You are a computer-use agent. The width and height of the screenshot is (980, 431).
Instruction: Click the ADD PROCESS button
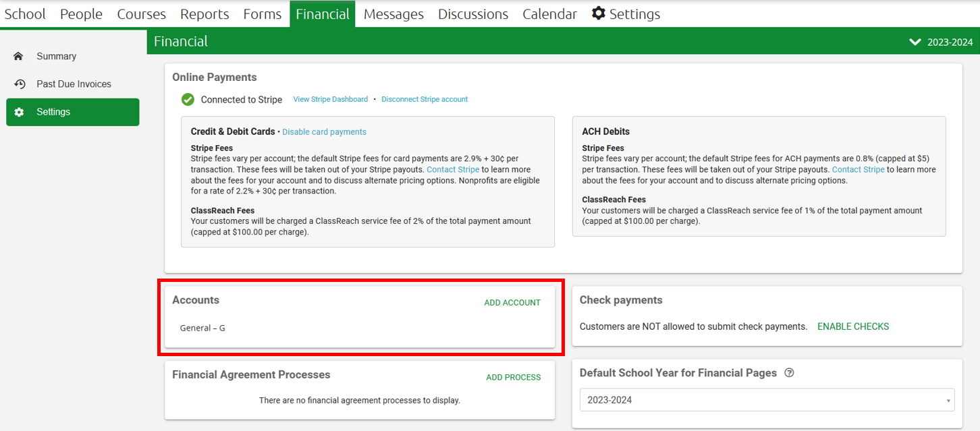point(514,378)
